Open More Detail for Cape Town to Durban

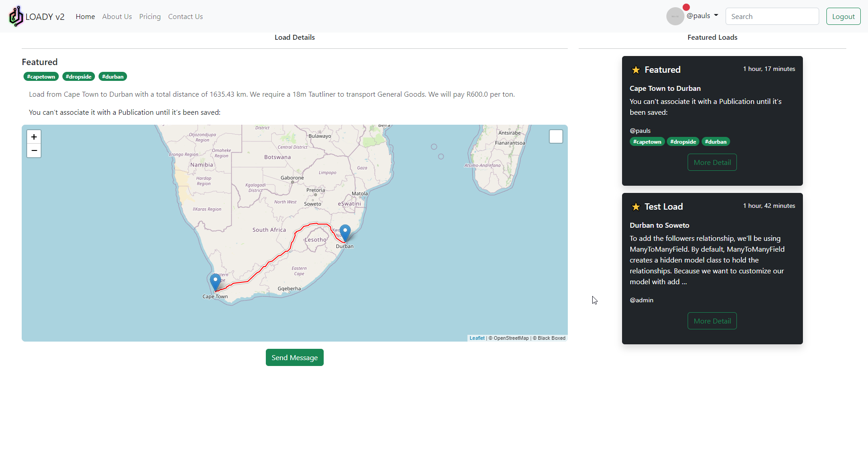pos(712,163)
